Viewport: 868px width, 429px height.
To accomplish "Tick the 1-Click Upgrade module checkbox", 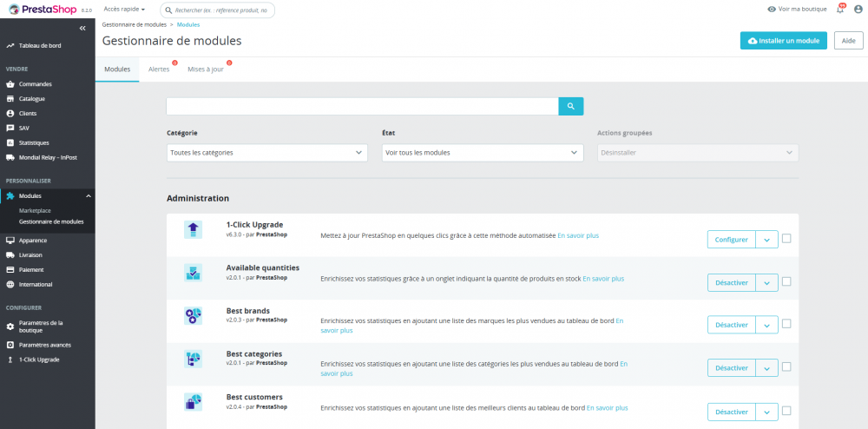I will coord(786,239).
